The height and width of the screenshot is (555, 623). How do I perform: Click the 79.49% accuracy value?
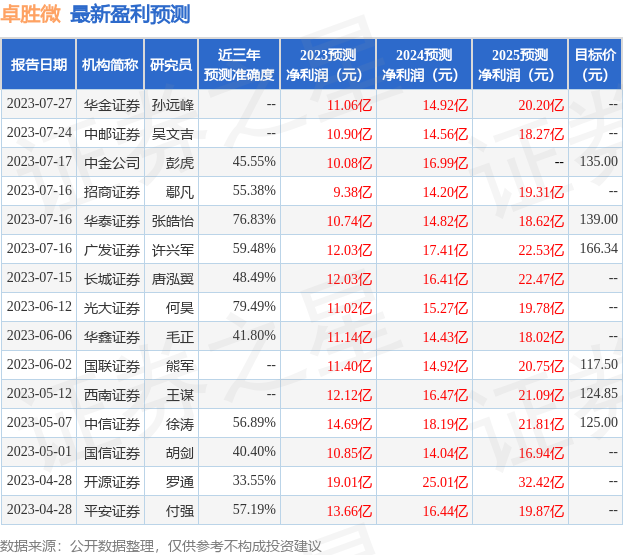[254, 306]
